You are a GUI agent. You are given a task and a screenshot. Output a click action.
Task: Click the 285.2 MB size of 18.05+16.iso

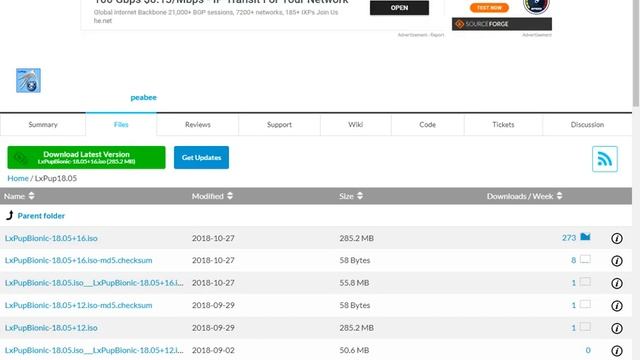tap(356, 238)
